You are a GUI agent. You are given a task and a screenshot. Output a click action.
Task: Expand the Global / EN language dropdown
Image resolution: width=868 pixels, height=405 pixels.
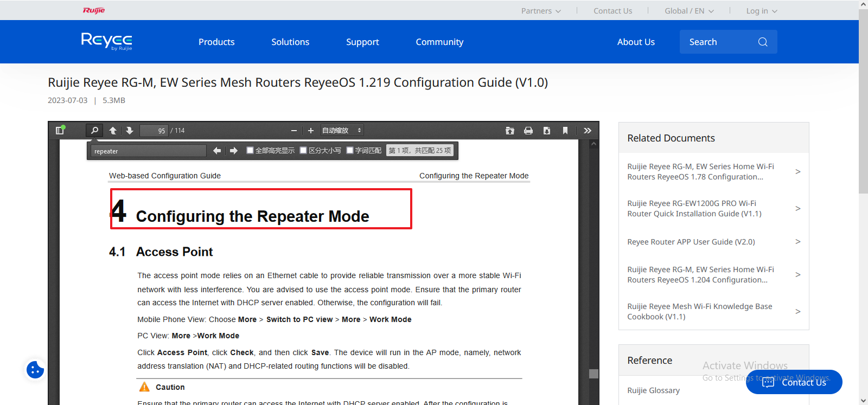[689, 11]
